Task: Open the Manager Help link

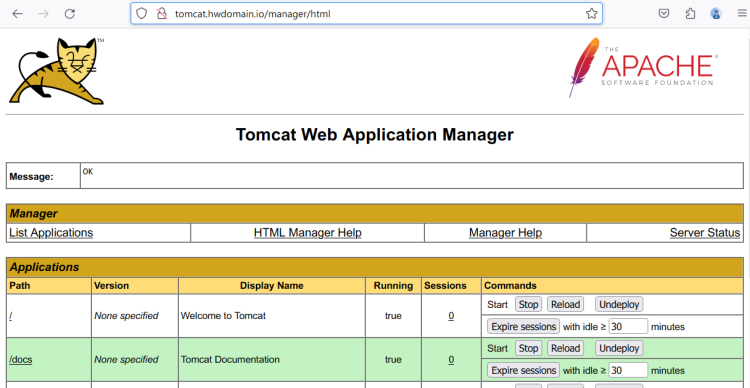Action: [505, 233]
